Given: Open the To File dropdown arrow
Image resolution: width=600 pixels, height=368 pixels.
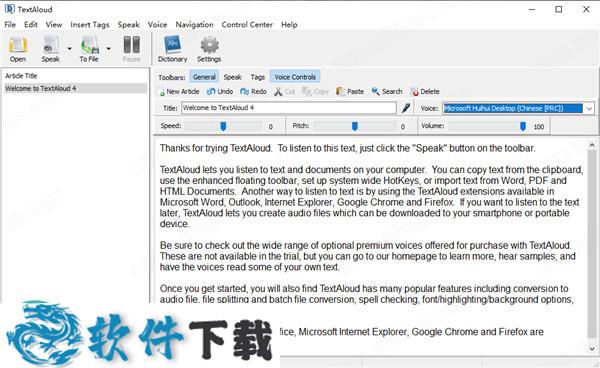Looking at the screenshot, I should pyautogui.click(x=109, y=49).
